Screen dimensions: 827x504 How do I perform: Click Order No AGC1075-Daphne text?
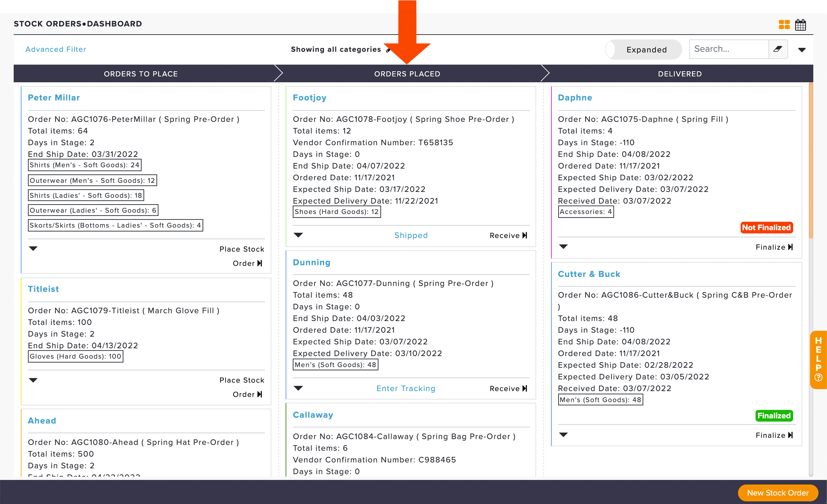pyautogui.click(x=643, y=119)
